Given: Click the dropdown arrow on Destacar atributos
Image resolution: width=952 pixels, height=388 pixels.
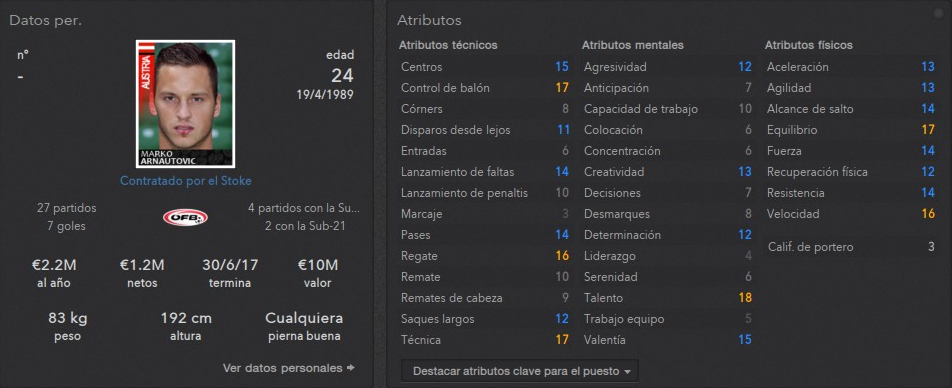Looking at the screenshot, I should pos(627,372).
